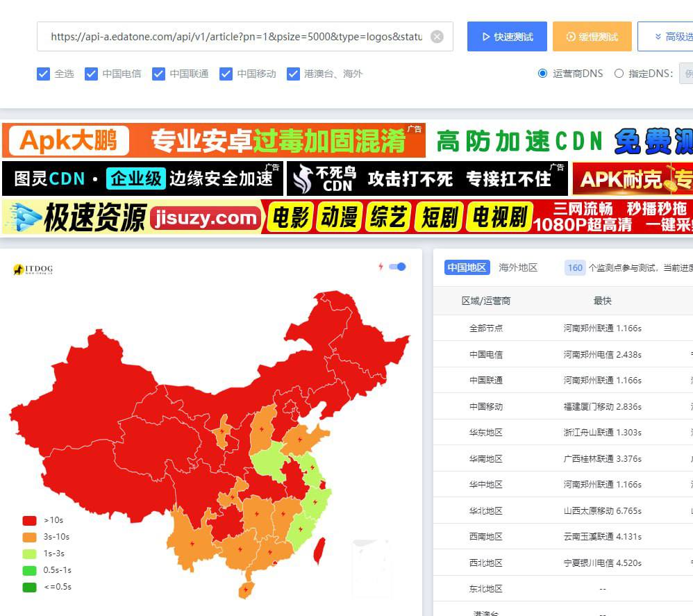Viewport: 693px width, 616px height.
Task: Select the 中国地区 tab
Action: click(x=467, y=267)
